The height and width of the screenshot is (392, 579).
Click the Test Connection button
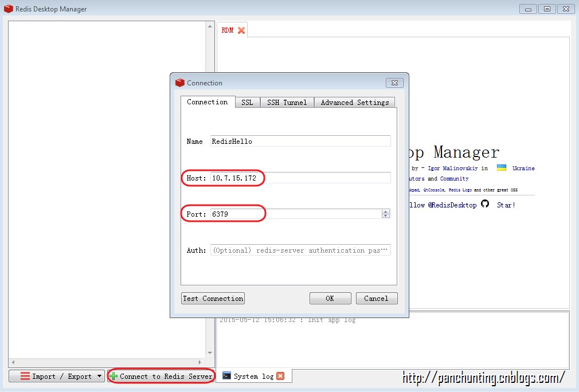(213, 298)
